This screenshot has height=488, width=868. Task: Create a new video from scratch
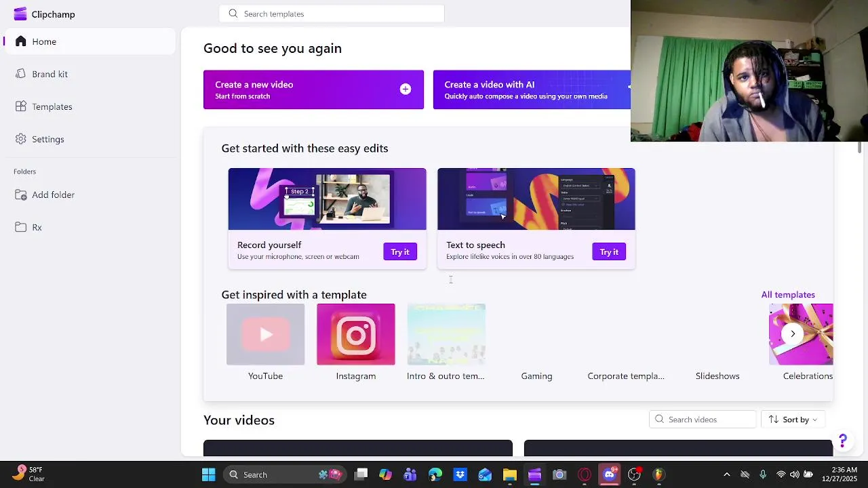click(313, 89)
